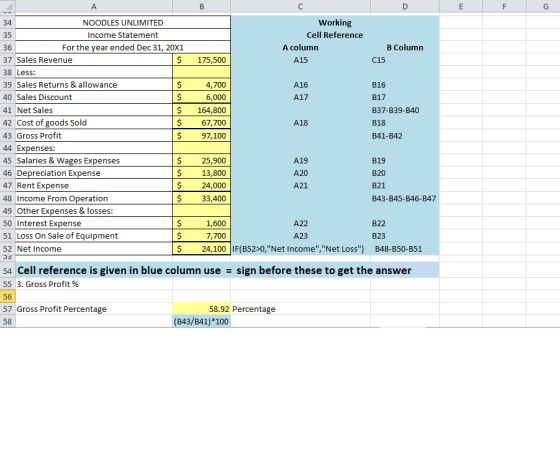Click the Salaries & Wages Expenses cell
The height and width of the screenshot is (466, 560).
pos(94,161)
